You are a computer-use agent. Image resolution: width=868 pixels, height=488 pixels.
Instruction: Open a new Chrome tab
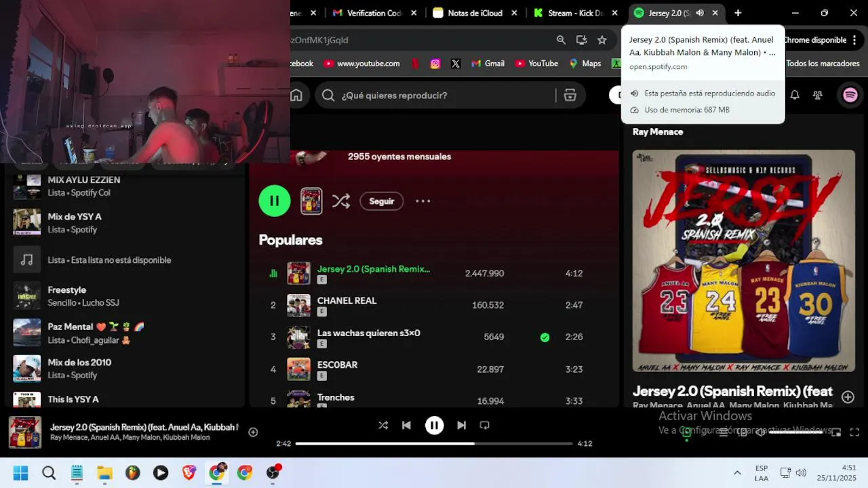(738, 13)
